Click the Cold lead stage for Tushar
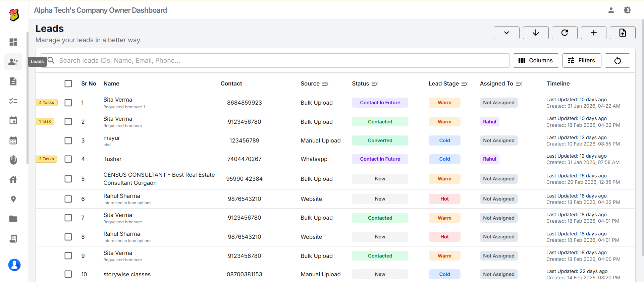 click(444, 159)
